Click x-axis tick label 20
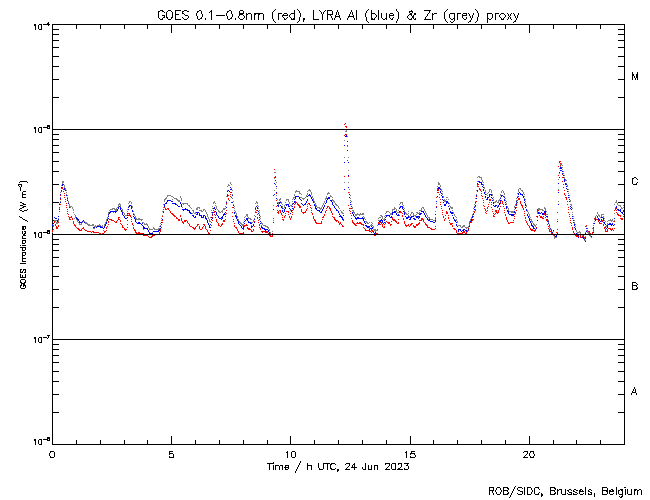650x500 pixels. pos(529,454)
